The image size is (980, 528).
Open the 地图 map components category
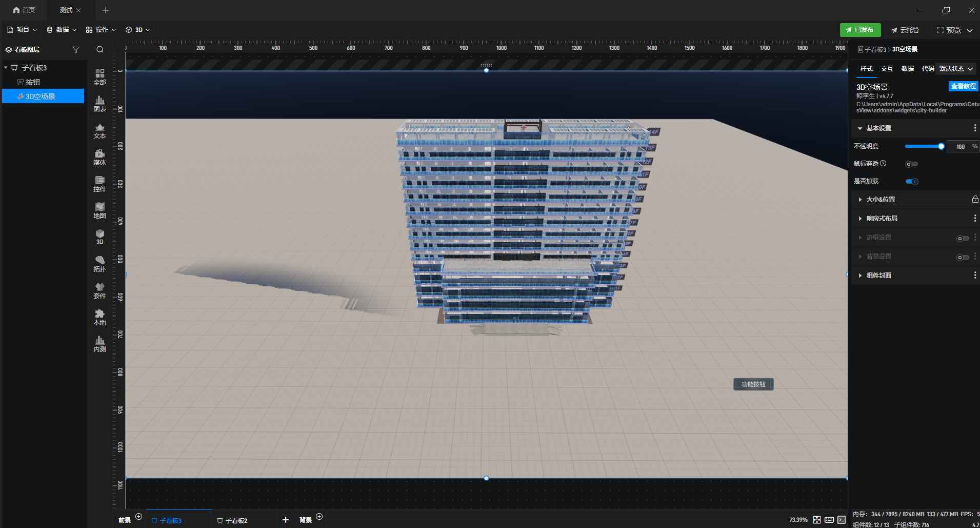(99, 210)
